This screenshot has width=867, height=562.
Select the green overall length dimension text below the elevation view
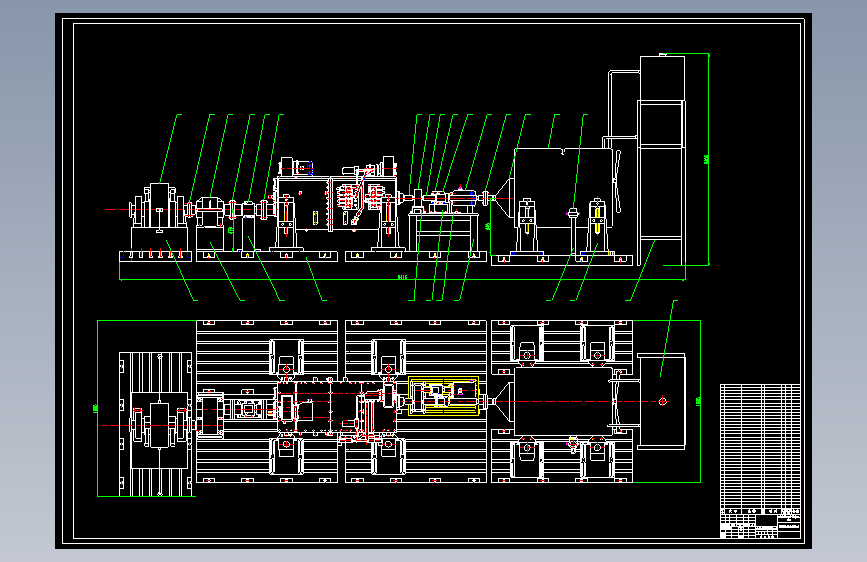click(402, 277)
